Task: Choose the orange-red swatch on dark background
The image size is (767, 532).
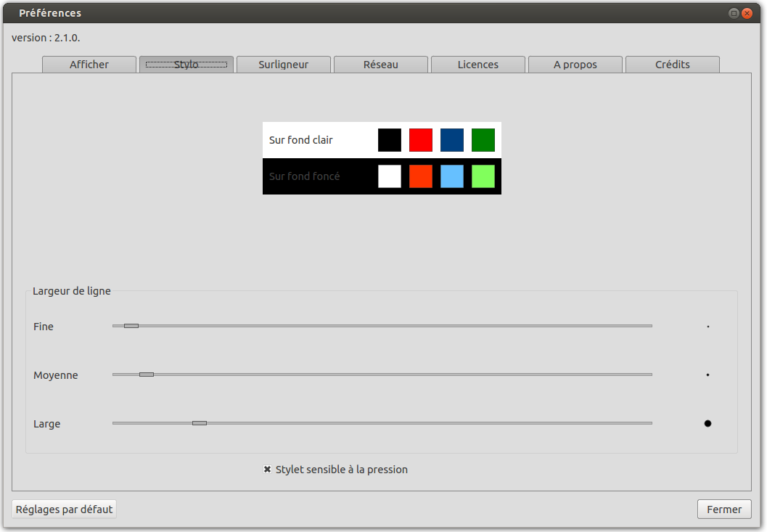Action: point(421,176)
